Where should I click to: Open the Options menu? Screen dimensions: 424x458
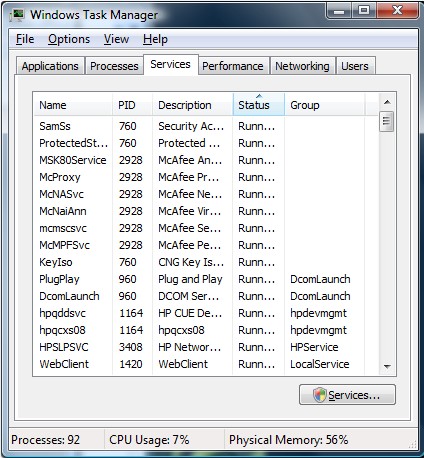pos(69,39)
